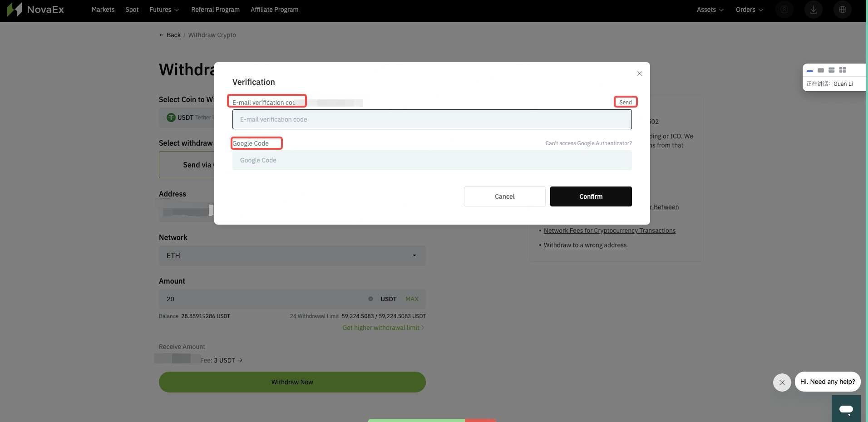Expand the Futures dropdown

(163, 9)
